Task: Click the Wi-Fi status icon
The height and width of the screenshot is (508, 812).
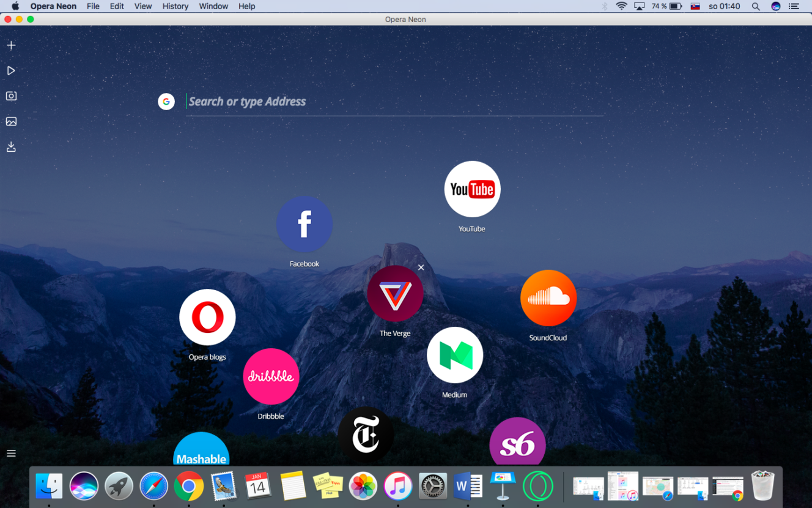Action: tap(622, 6)
